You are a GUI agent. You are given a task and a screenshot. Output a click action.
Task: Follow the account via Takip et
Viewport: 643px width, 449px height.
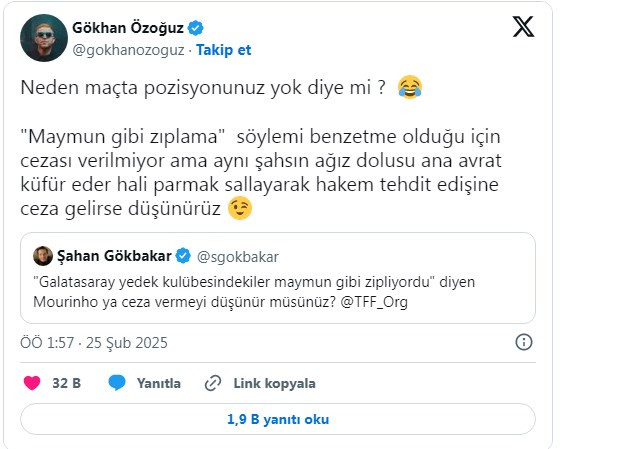click(223, 48)
